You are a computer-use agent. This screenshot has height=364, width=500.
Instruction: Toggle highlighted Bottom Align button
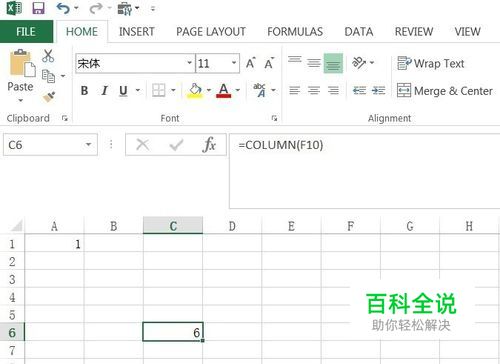(333, 63)
